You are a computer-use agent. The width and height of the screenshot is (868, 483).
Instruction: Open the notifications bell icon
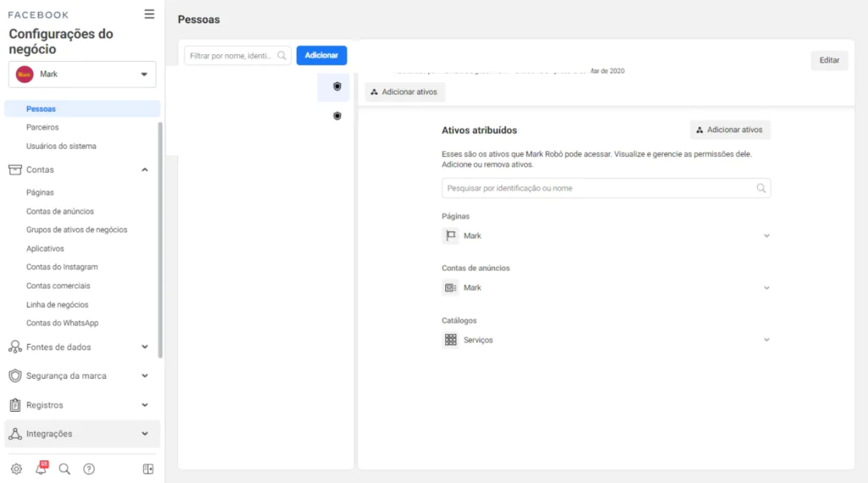(x=42, y=468)
